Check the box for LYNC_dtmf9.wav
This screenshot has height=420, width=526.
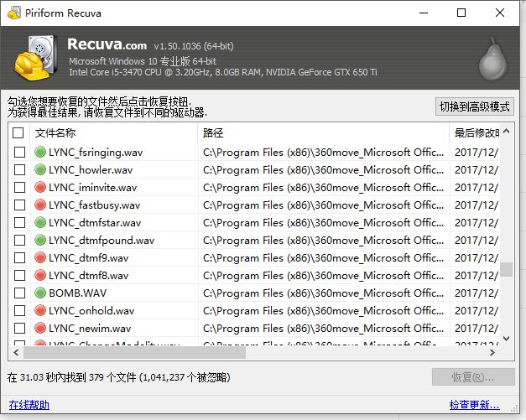(20, 257)
